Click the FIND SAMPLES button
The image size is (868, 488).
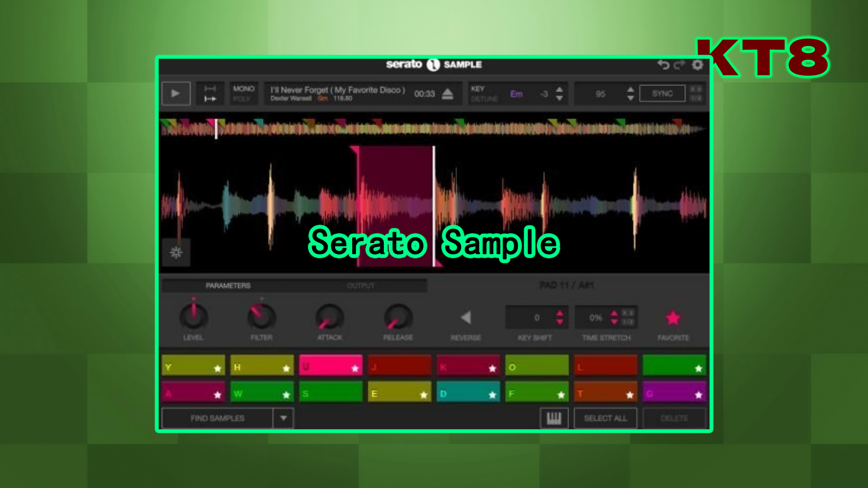pyautogui.click(x=217, y=418)
